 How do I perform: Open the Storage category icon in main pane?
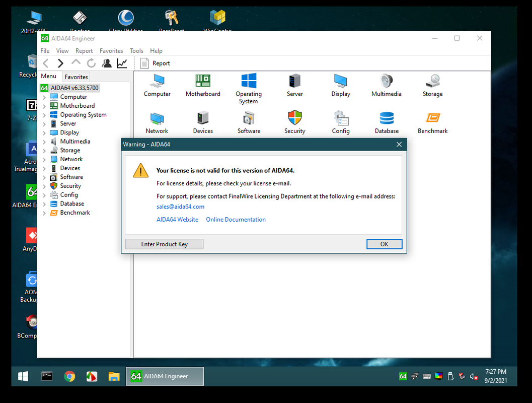432,85
